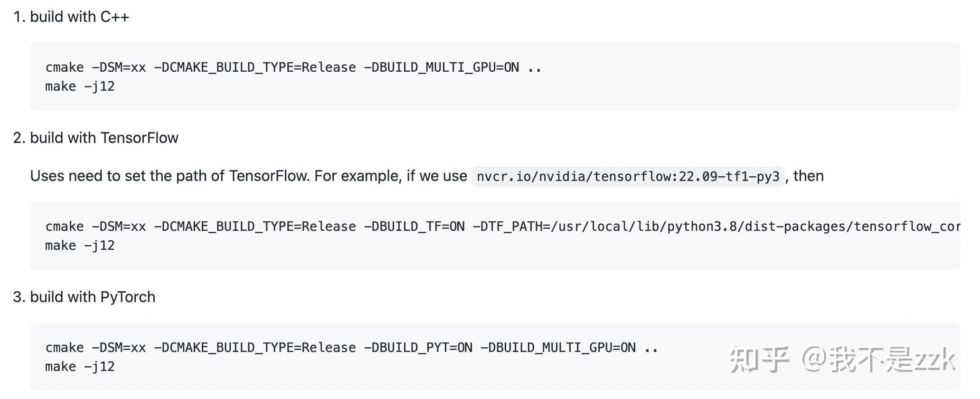Click -DSM=xx in the TensorFlow cmake command
Image resolution: width=980 pixels, height=399 pixels.
coord(119,227)
